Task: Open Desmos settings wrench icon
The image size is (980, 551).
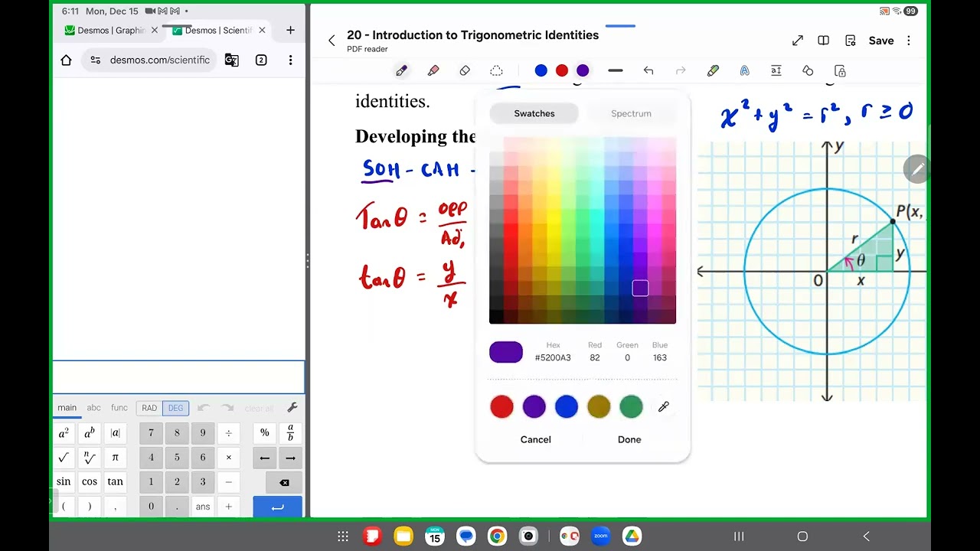Action: click(x=292, y=408)
